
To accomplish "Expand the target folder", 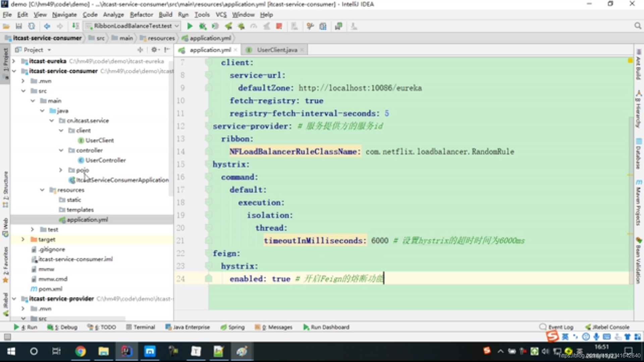I will click(23, 239).
